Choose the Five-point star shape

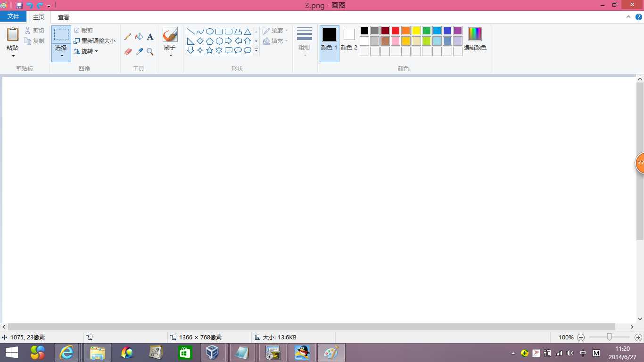(209, 50)
